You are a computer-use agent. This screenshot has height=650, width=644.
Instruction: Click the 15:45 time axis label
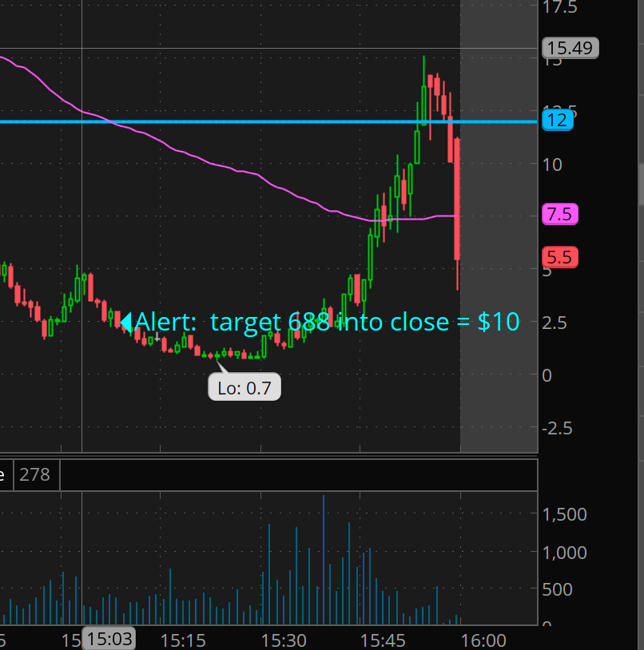(383, 641)
